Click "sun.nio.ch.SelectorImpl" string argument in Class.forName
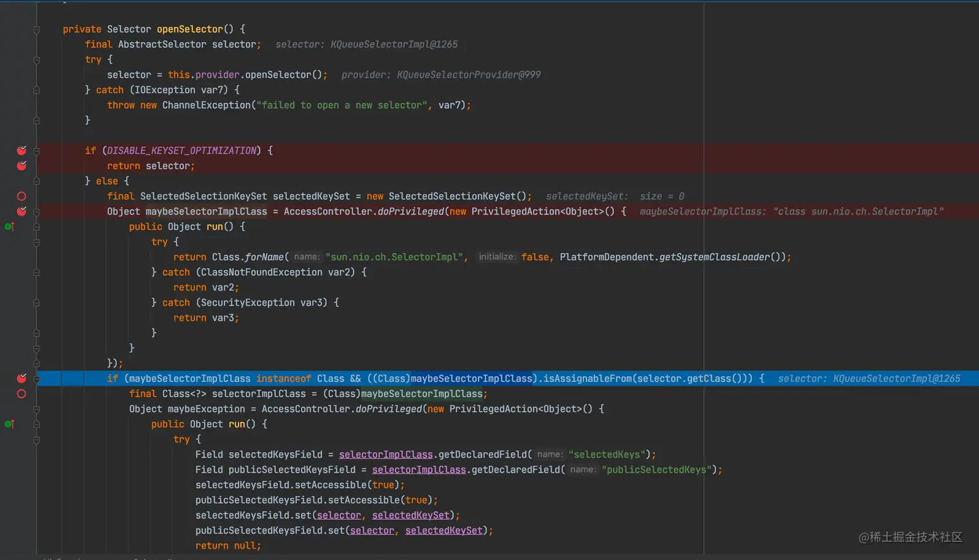The width and height of the screenshot is (979, 560). click(394, 257)
